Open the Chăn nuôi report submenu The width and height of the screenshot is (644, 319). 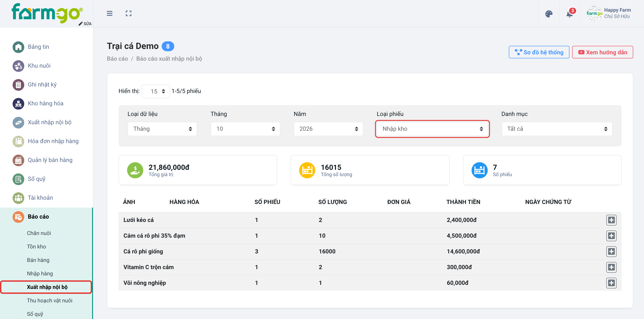39,233
